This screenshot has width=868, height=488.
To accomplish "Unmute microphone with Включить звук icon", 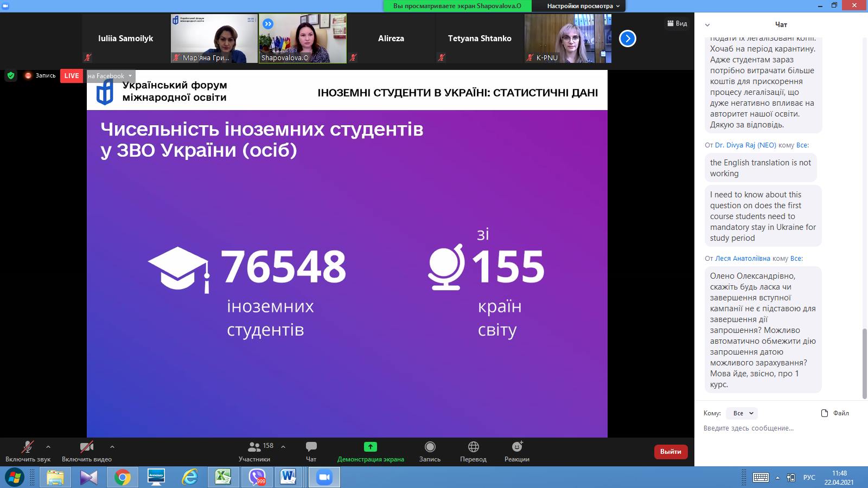I will pos(27,447).
